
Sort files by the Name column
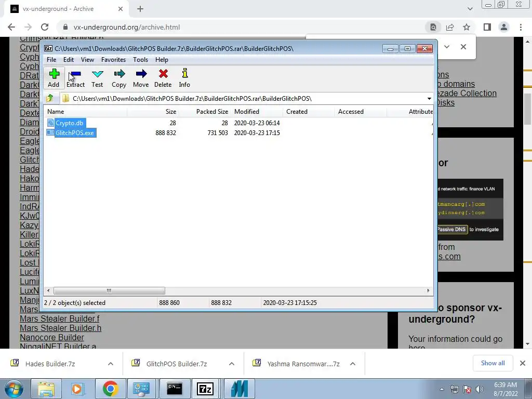point(86,112)
